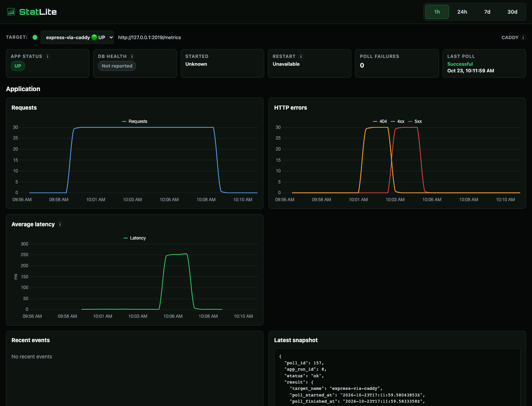This screenshot has height=406, width=532.
Task: Click the Average latency chart title
Action: coord(33,224)
